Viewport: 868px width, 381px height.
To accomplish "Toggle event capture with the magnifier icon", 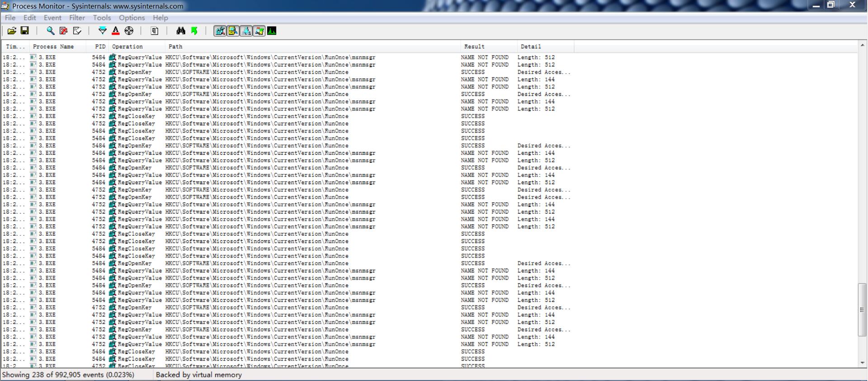I will click(51, 31).
